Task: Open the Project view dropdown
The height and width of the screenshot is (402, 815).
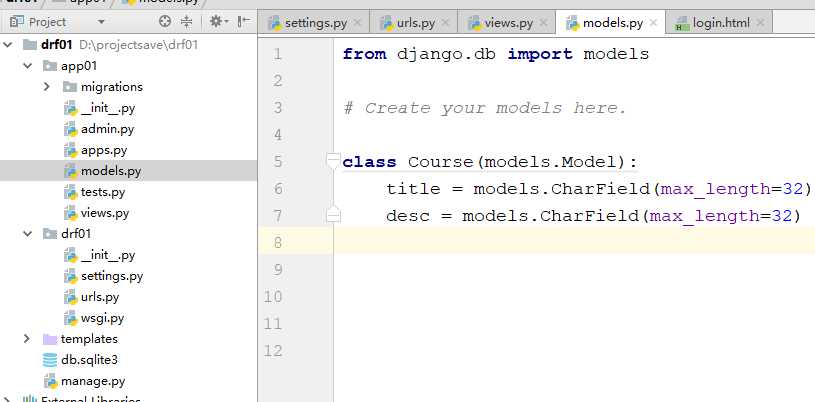Action: point(101,22)
